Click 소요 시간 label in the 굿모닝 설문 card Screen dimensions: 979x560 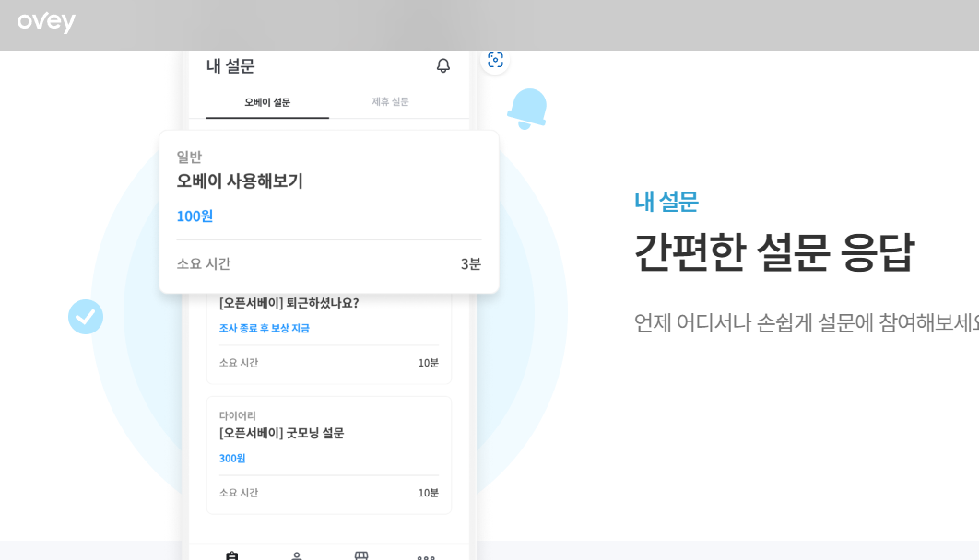coord(239,493)
